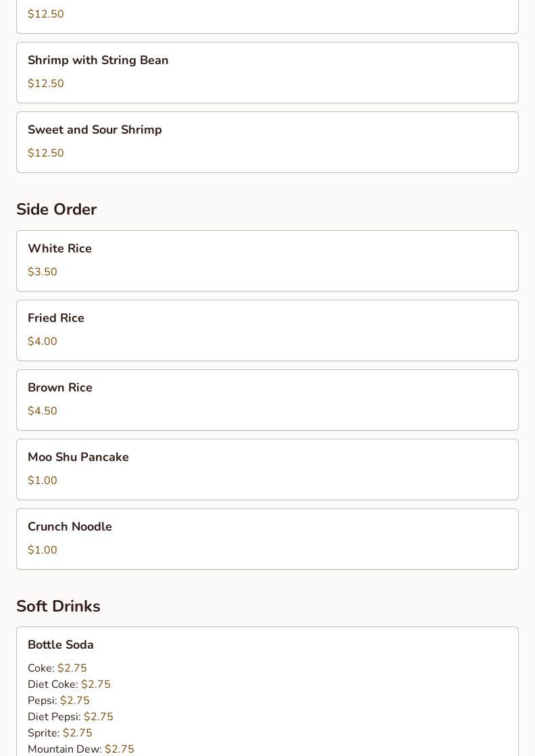Select the Coke $2.75 option
Screen dimensions: 535x756
pyautogui.click(x=57, y=668)
